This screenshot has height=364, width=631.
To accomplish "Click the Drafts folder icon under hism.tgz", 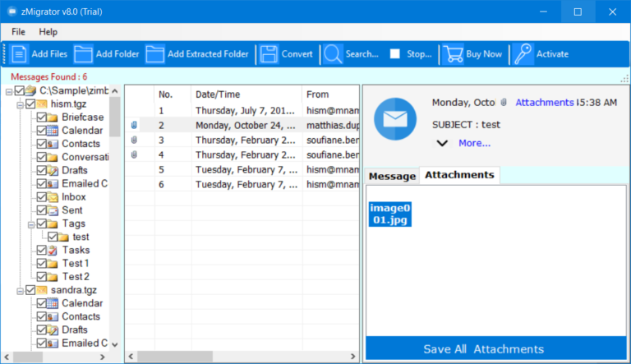I will coord(53,170).
